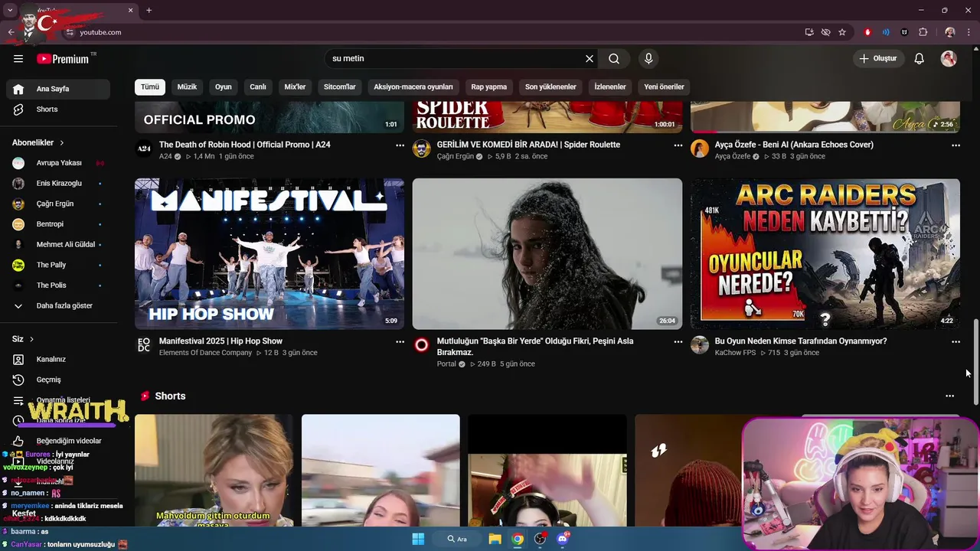Select the Son yüklenenler chip
980x551 pixels.
coord(550,86)
